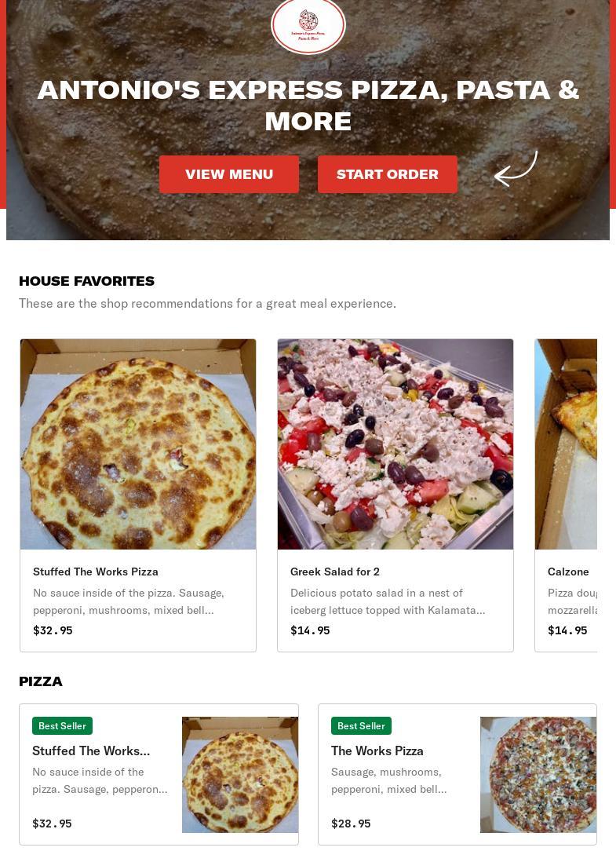Click the Stuffed The Works Pizza favorite title
The image size is (616, 851).
coord(96,572)
